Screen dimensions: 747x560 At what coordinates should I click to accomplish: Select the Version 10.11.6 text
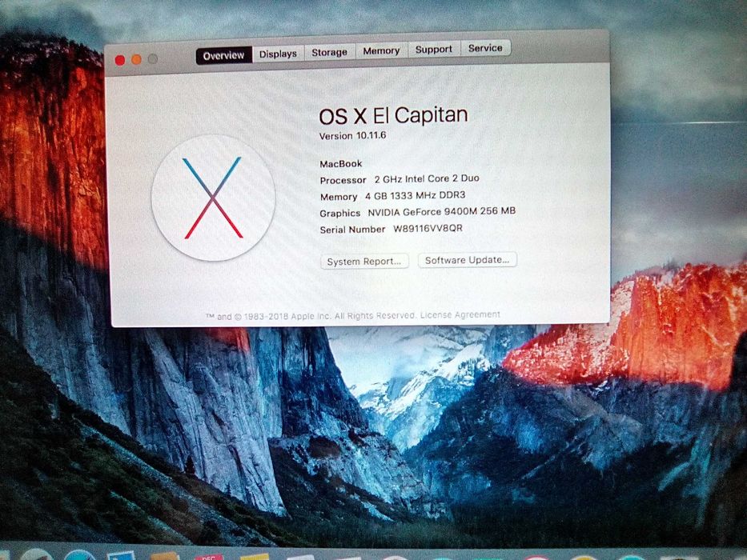[352, 136]
